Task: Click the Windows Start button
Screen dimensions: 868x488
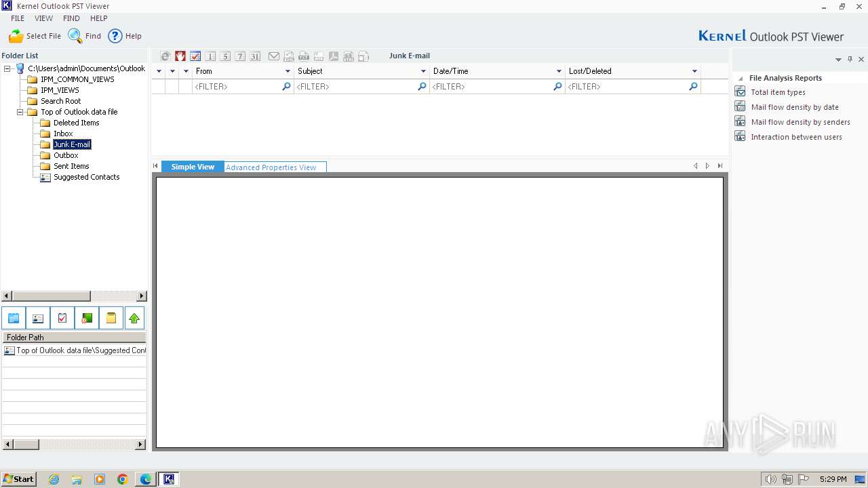Action: pos(19,479)
